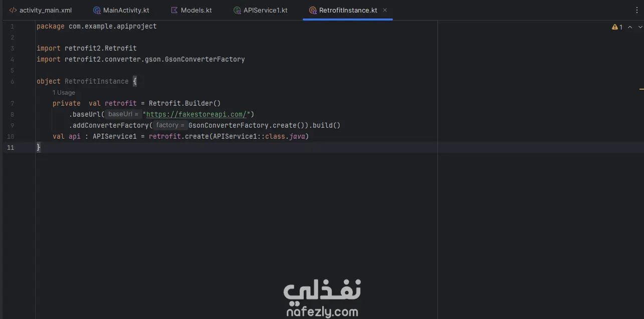Switch to the APIService1.kt tab
The image size is (644, 319).
260,10
